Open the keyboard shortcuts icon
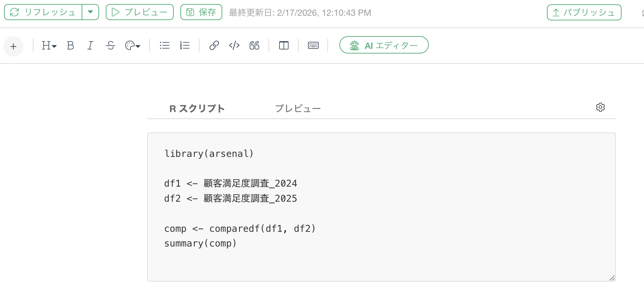 click(313, 45)
